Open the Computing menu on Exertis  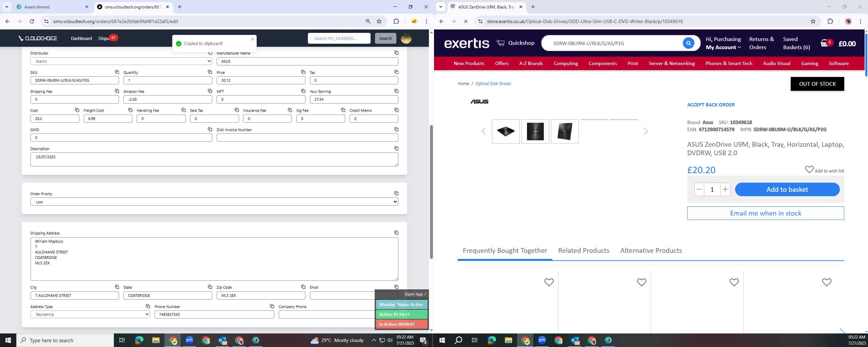coord(566,63)
